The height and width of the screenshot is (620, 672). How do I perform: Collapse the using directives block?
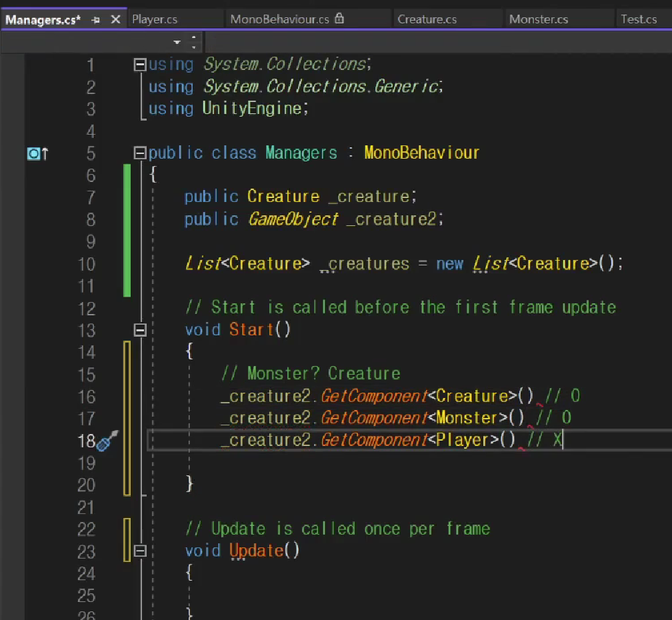click(x=140, y=65)
